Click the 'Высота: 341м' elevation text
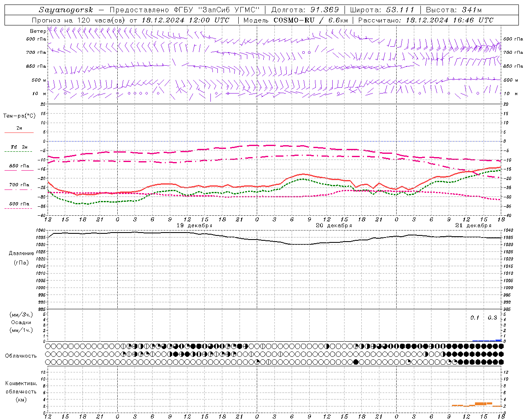This screenshot has width=525, height=420. [454, 10]
